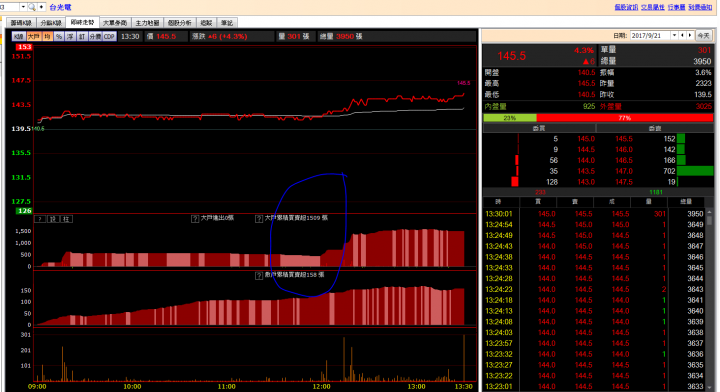Click help icon next to 散戶累積買賣超158張
This screenshot has width=720, height=392.
[x=259, y=275]
